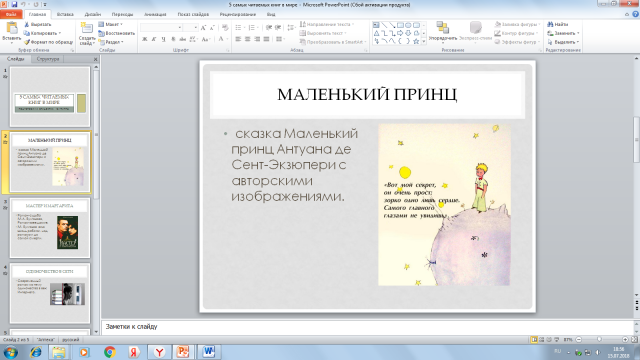Open the change case (Aa) dropdown
The image size is (640, 360).
click(x=206, y=39)
